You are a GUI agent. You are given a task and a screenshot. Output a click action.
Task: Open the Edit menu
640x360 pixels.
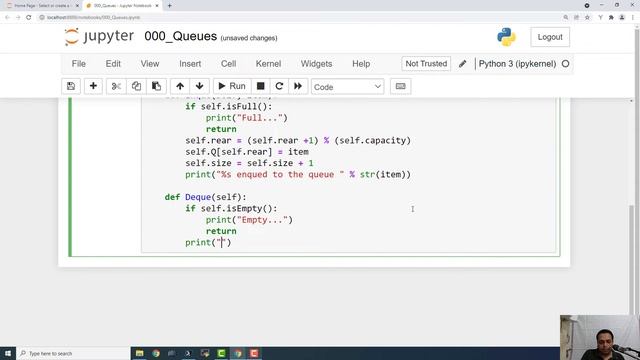pos(113,64)
